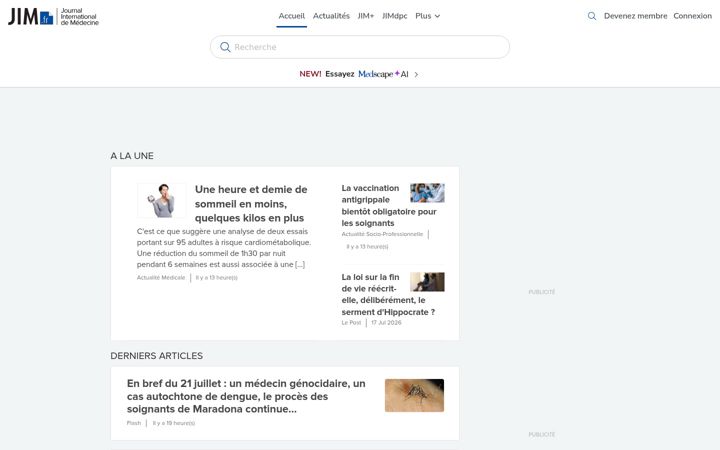
Task: Click the Actualité Médicale category label
Action: pos(161,278)
